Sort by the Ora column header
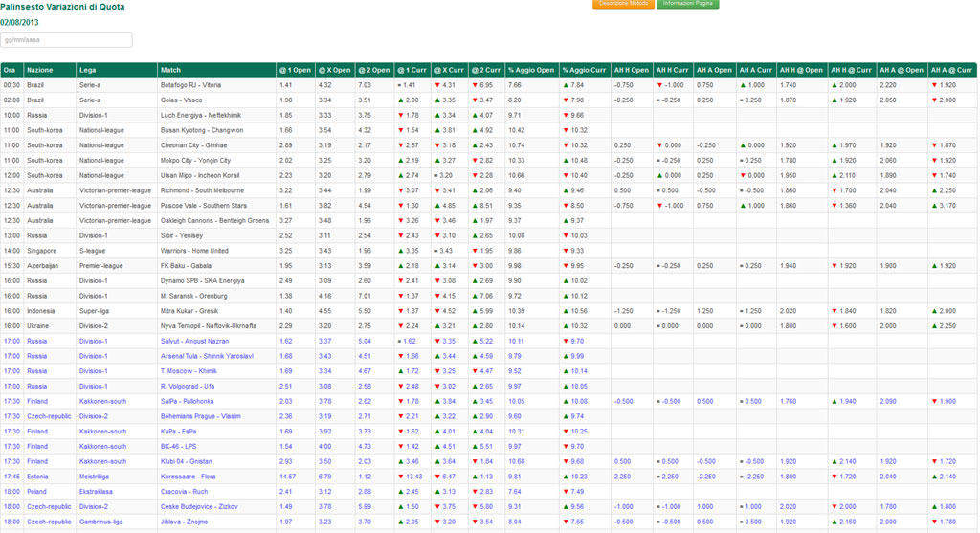980x533 pixels. coord(10,70)
